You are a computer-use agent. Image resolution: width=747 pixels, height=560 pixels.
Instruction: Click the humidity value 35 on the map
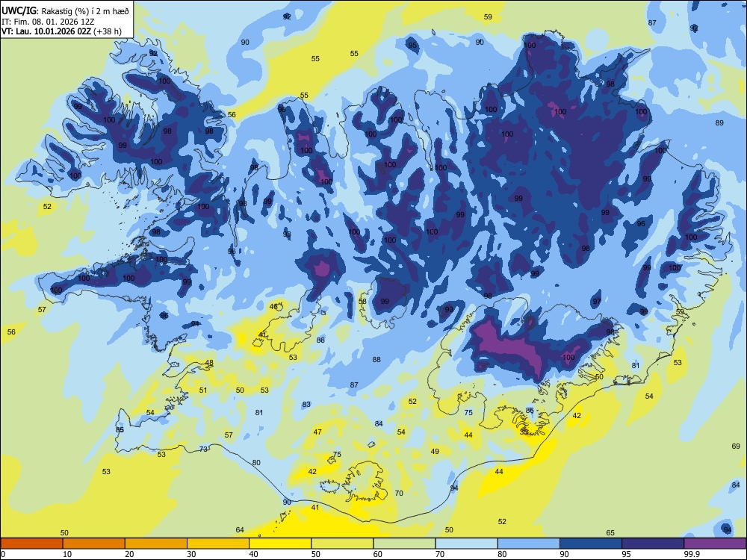[524, 432]
